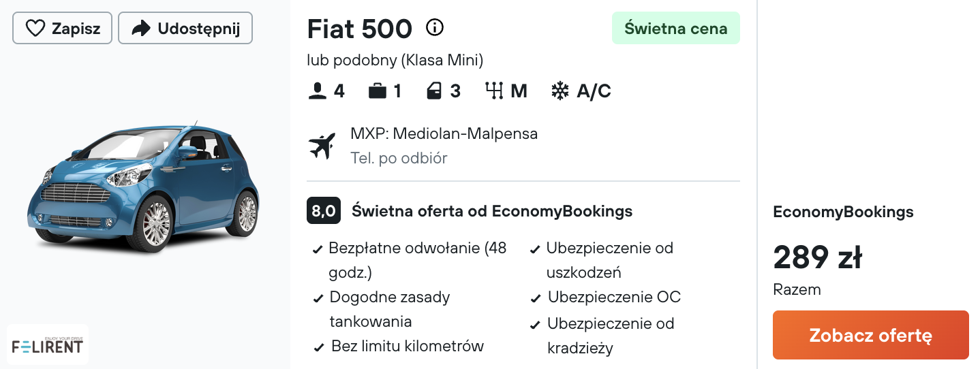Click the airplane pickup location icon

[x=322, y=146]
